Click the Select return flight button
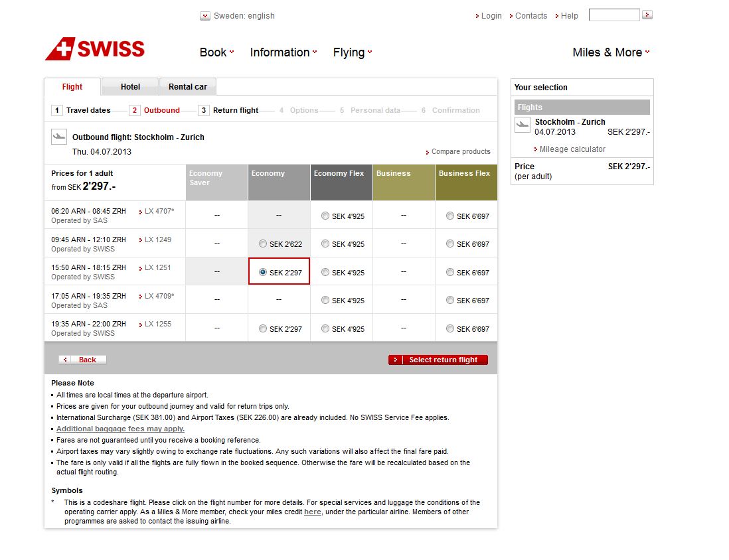This screenshot has height=560, width=729. pyautogui.click(x=438, y=360)
